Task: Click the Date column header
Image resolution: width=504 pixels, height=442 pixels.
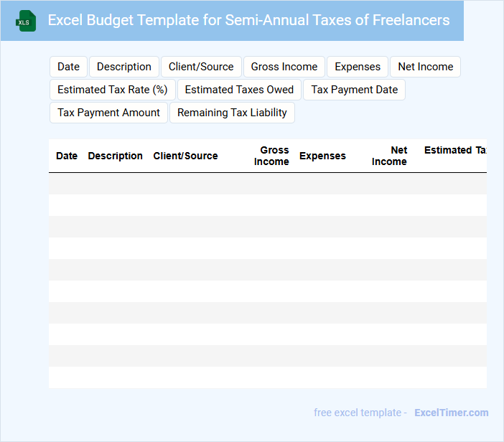Action: [x=67, y=156]
